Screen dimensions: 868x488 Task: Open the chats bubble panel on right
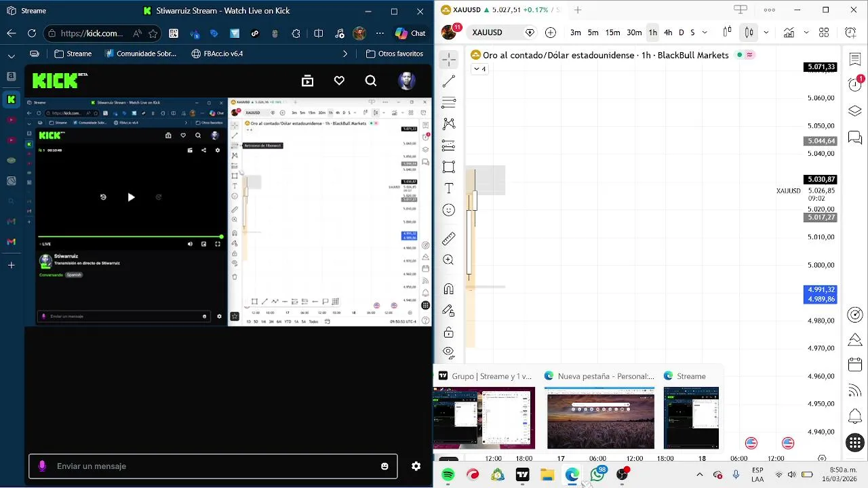(x=854, y=138)
